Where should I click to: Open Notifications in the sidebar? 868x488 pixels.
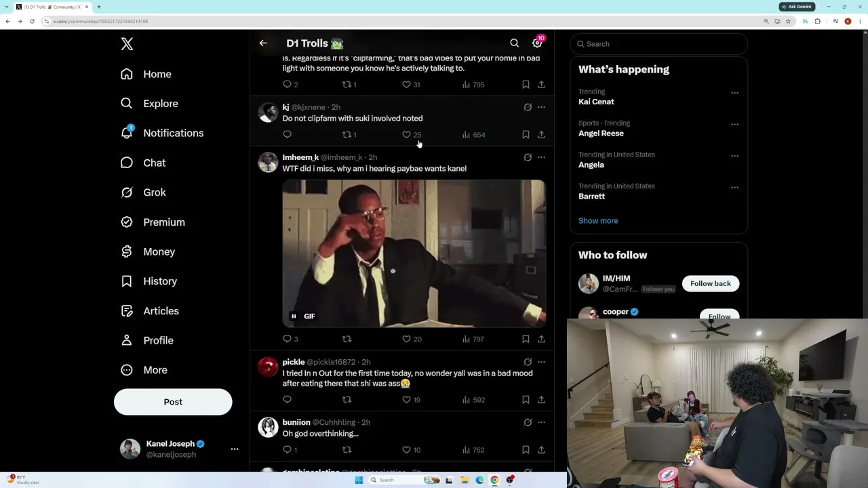pyautogui.click(x=162, y=134)
